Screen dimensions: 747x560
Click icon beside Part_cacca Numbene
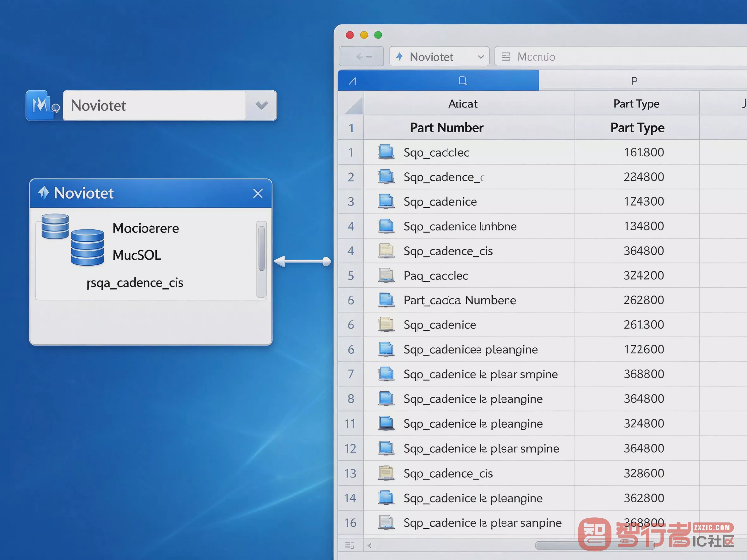pos(386,300)
